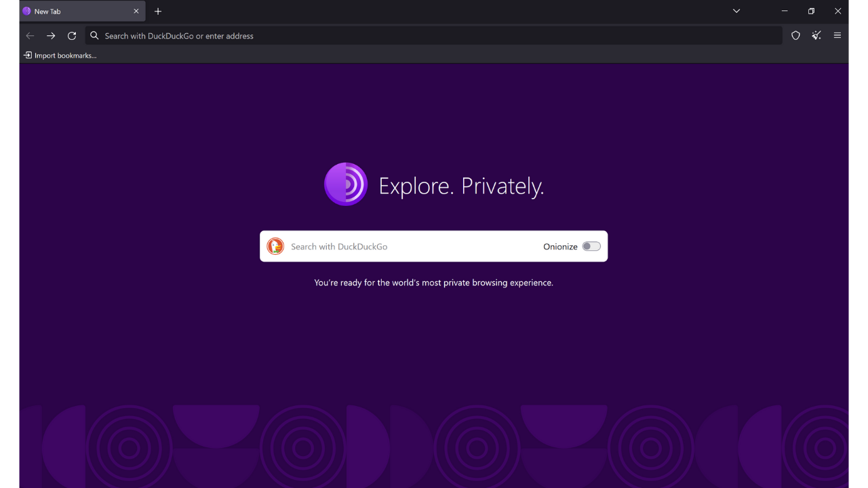The image size is (868, 488).
Task: Click the back navigation arrow
Action: tap(30, 35)
